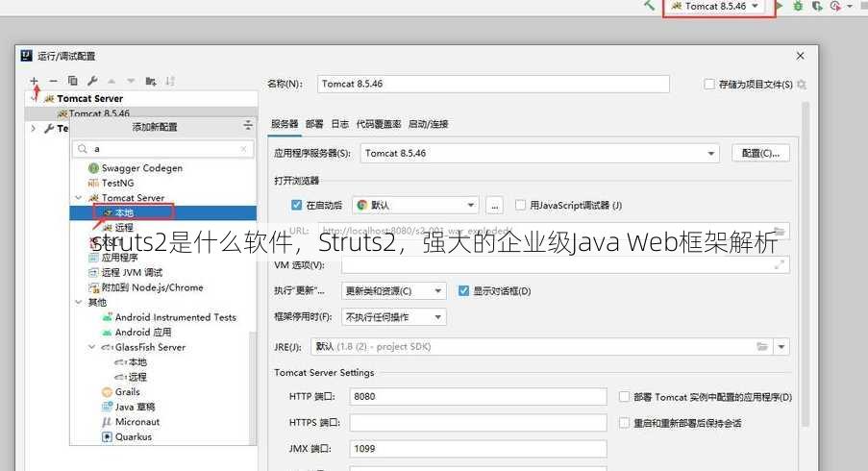
Task: Click the search field in add-new-configuration popup
Action: pos(162,149)
